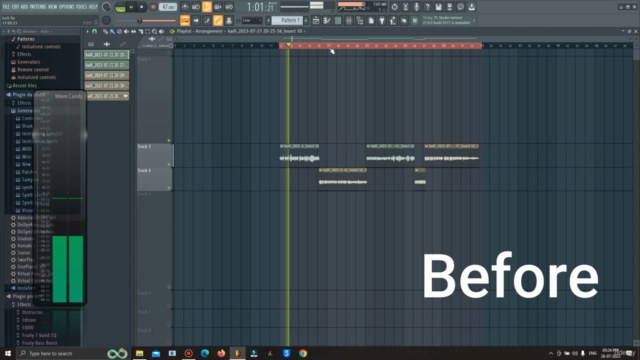Show automation clips in the picker panel

pos(122,44)
